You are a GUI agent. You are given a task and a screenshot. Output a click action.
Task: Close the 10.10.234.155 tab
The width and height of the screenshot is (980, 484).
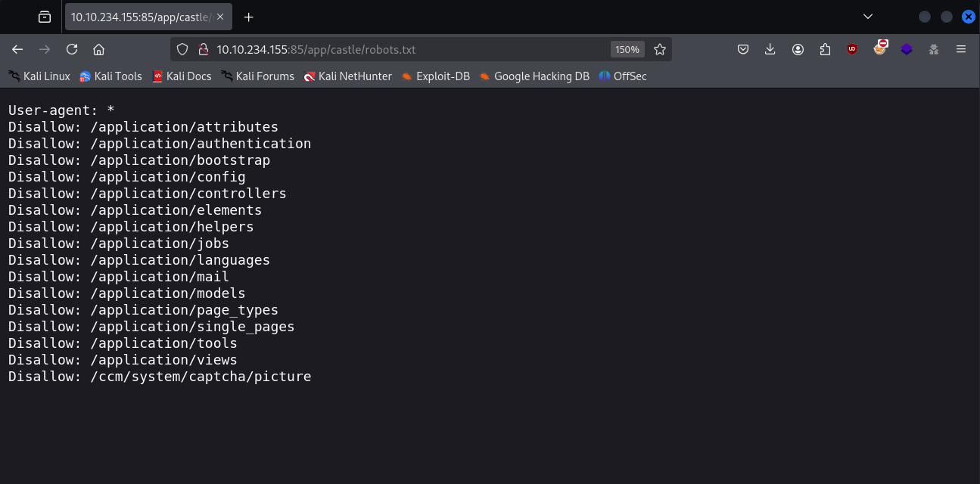(219, 17)
